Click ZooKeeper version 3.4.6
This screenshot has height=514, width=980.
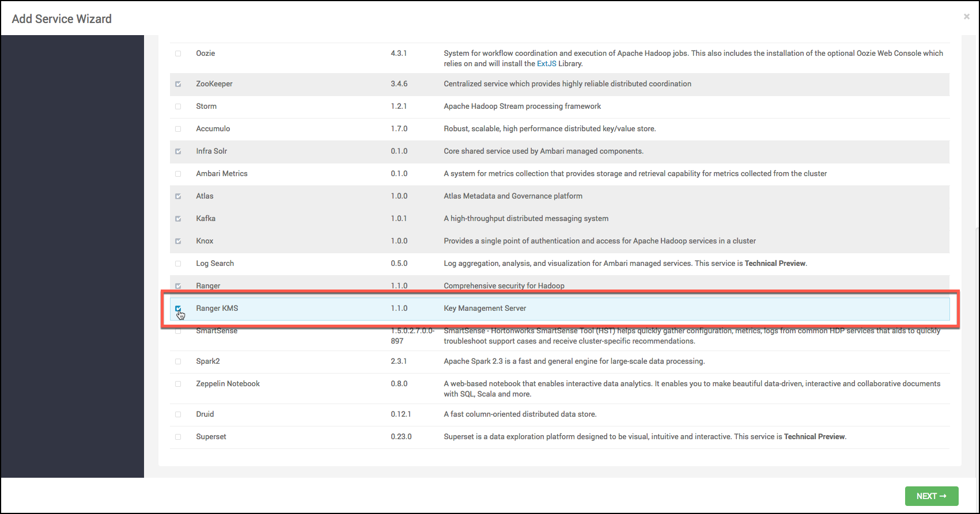399,83
